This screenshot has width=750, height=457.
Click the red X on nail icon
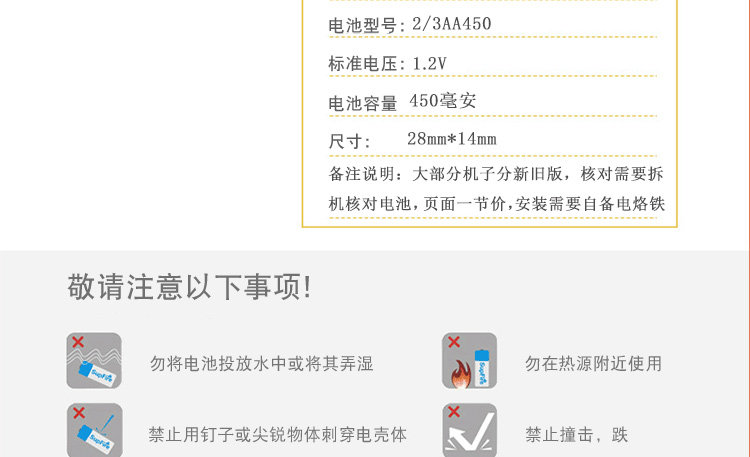(x=78, y=412)
